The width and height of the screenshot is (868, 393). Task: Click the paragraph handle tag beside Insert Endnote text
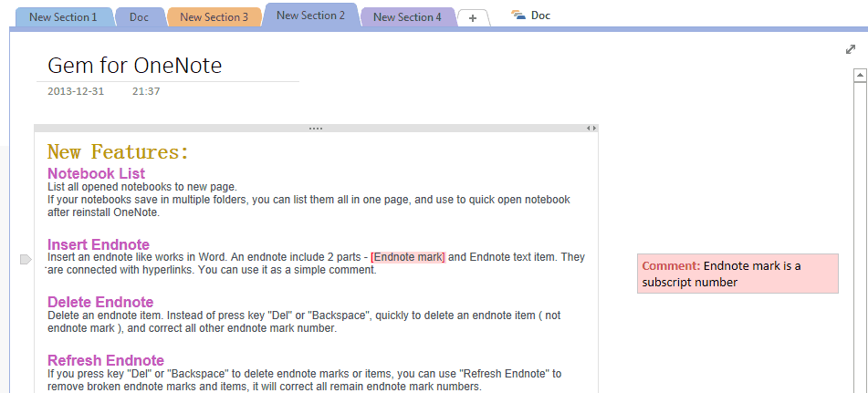tap(26, 259)
